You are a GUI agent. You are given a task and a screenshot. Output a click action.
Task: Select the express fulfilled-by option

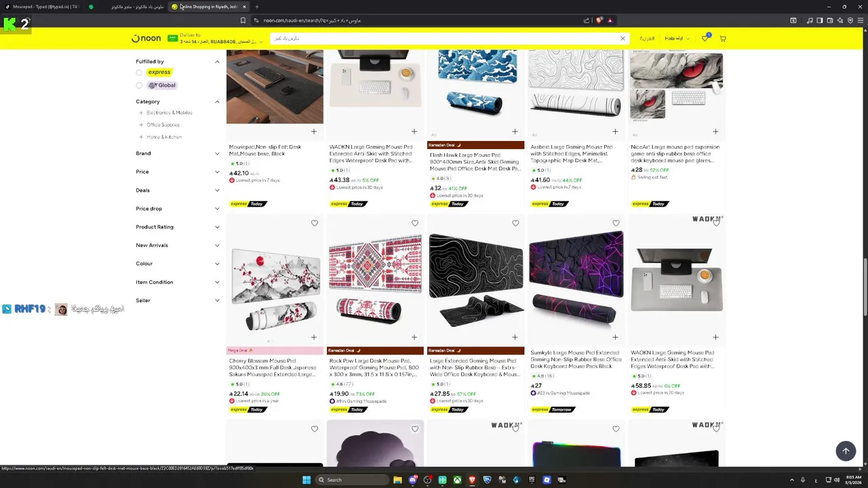coord(139,72)
